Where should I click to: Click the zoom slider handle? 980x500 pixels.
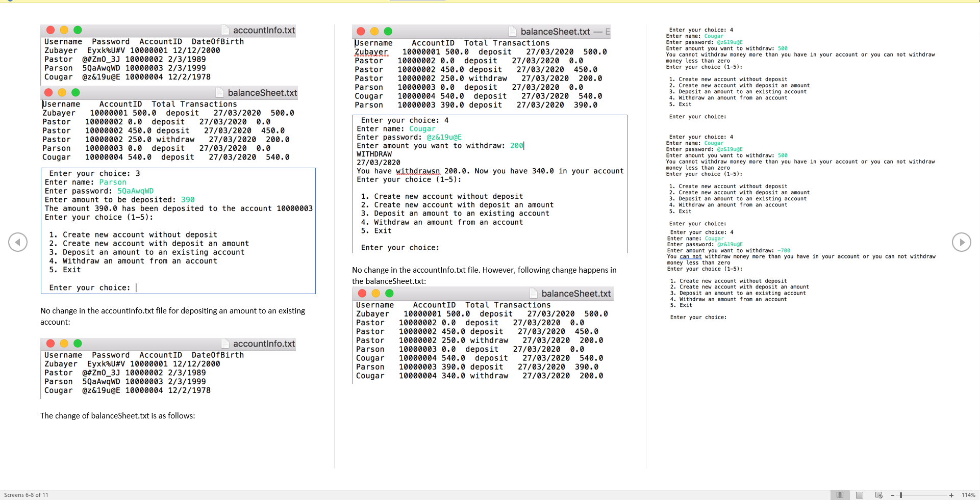[x=901, y=495]
